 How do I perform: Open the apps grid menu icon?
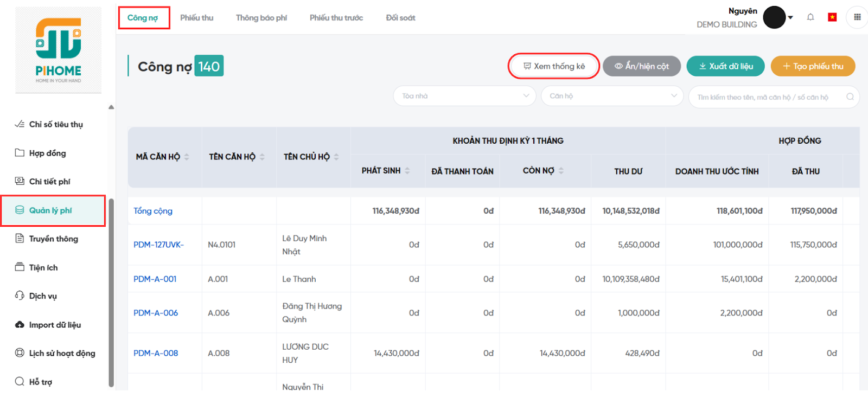pos(857,17)
